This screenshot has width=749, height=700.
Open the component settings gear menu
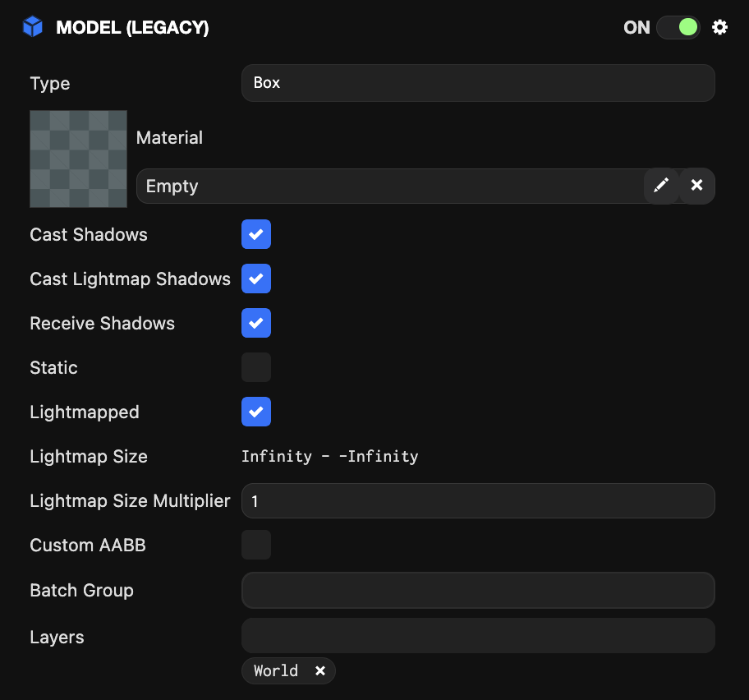tap(719, 27)
